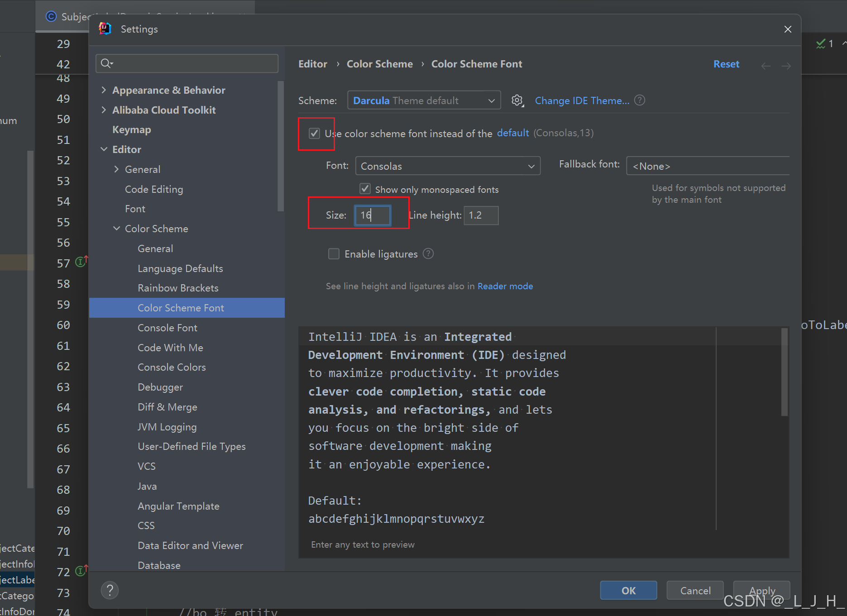Open Diff & Merge settings
The image size is (847, 616).
pyautogui.click(x=167, y=407)
